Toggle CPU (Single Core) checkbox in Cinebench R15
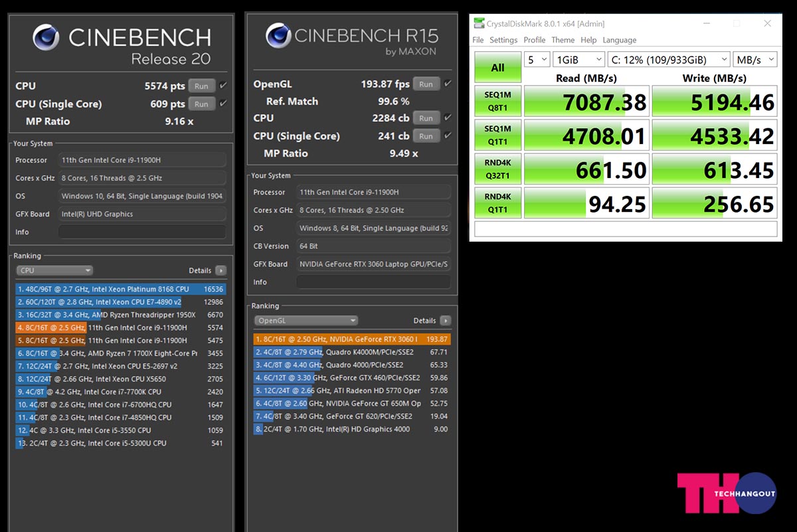The width and height of the screenshot is (797, 532). pos(448,135)
